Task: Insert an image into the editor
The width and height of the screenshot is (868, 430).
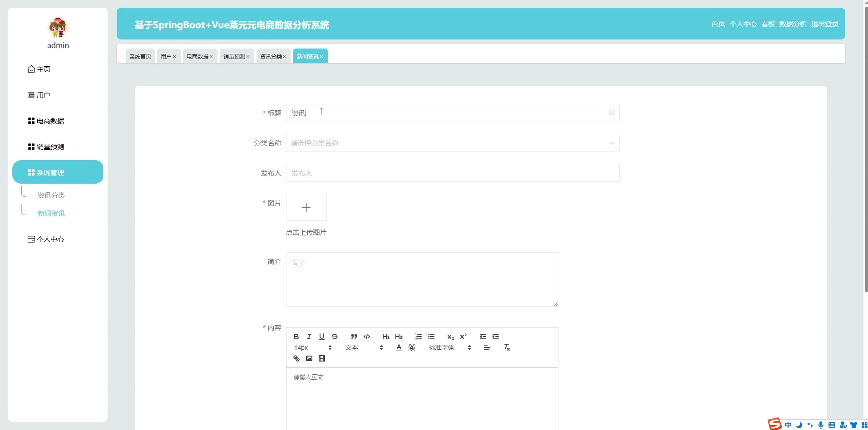Action: [309, 358]
